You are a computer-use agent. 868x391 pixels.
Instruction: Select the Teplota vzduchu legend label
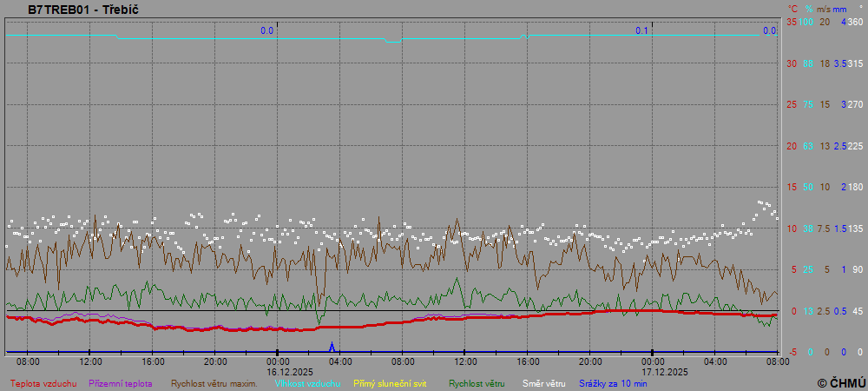pos(43,383)
